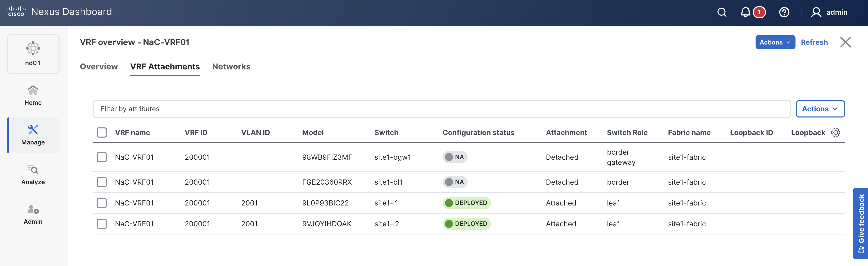
Task: Tick the checkbox for site1-l2 row
Action: (102, 224)
